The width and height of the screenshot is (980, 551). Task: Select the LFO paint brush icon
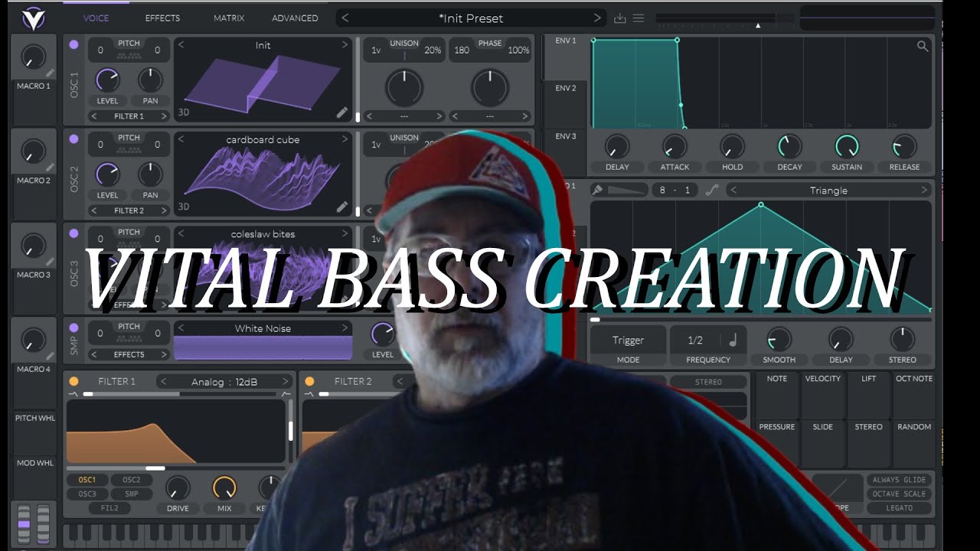598,190
